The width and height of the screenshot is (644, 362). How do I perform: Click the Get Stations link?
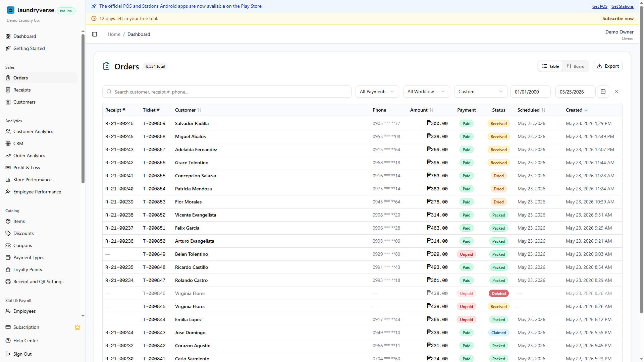click(x=622, y=6)
